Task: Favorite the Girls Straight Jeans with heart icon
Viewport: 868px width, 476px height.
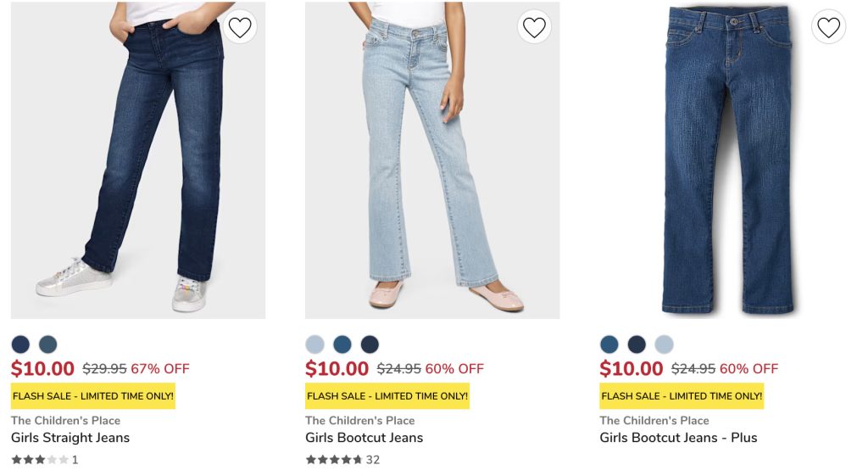Action: point(240,28)
